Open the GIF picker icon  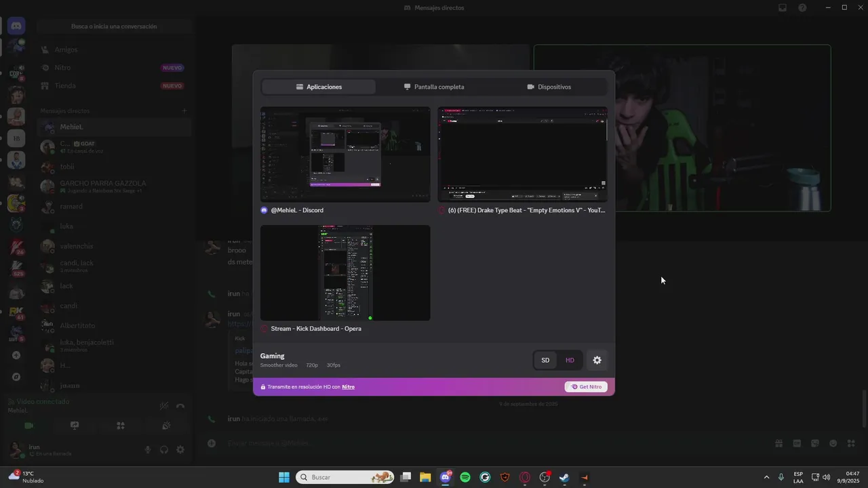[797, 443]
